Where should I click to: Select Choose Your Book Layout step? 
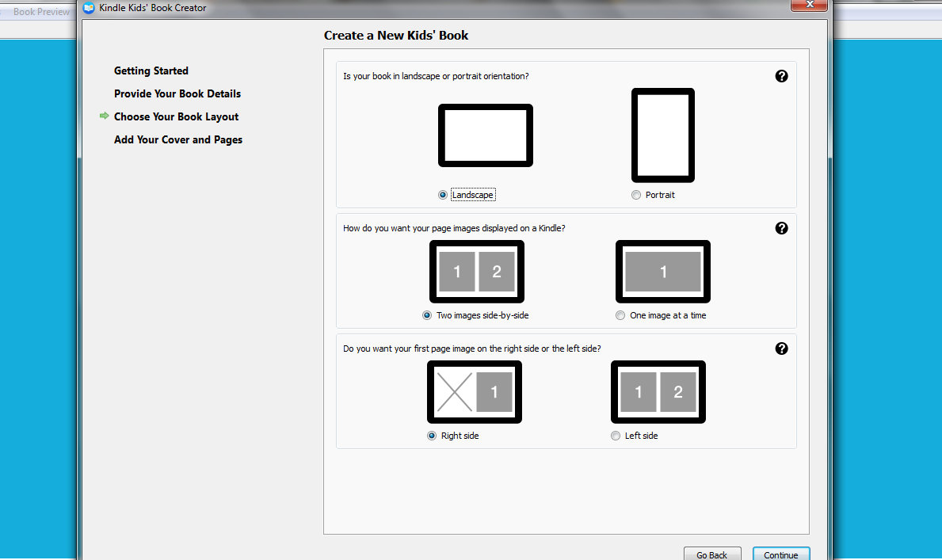176,116
